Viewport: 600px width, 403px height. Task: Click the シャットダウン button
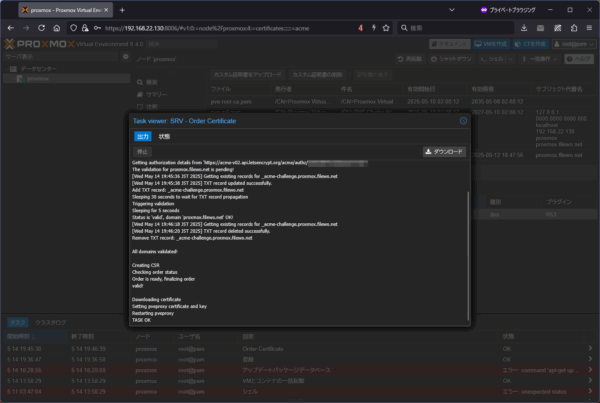pos(451,59)
